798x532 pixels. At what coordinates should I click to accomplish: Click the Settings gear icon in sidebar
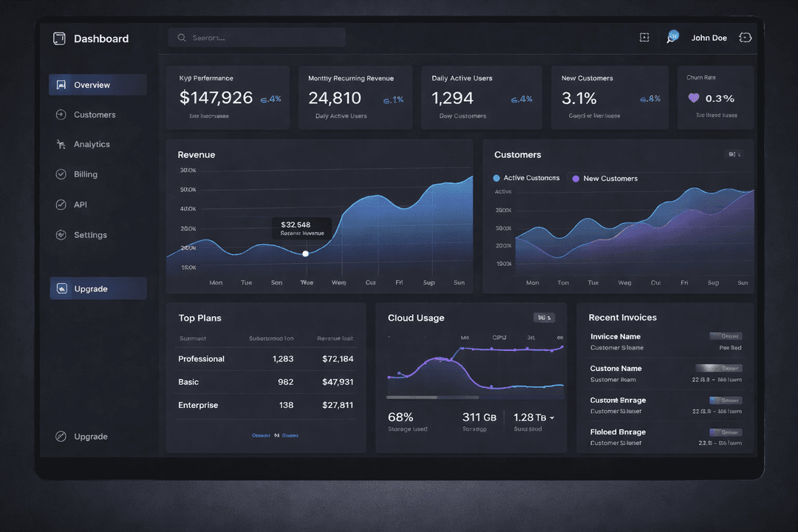pyautogui.click(x=61, y=234)
